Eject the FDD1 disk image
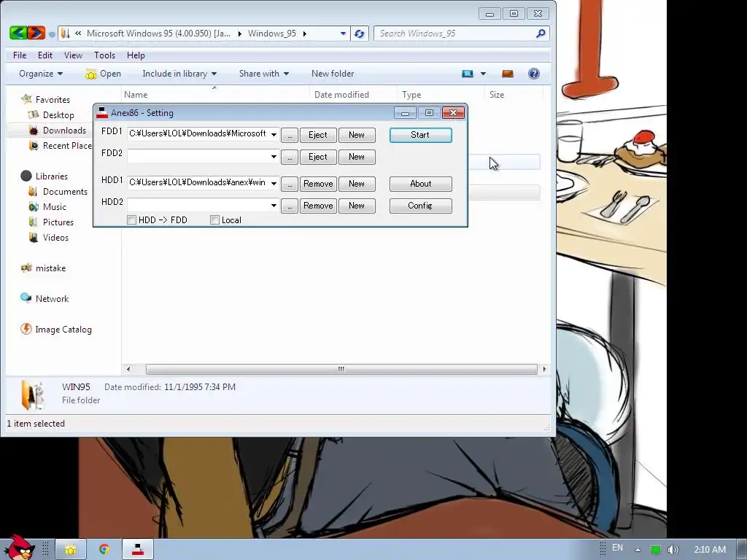The height and width of the screenshot is (560, 747). tap(318, 135)
